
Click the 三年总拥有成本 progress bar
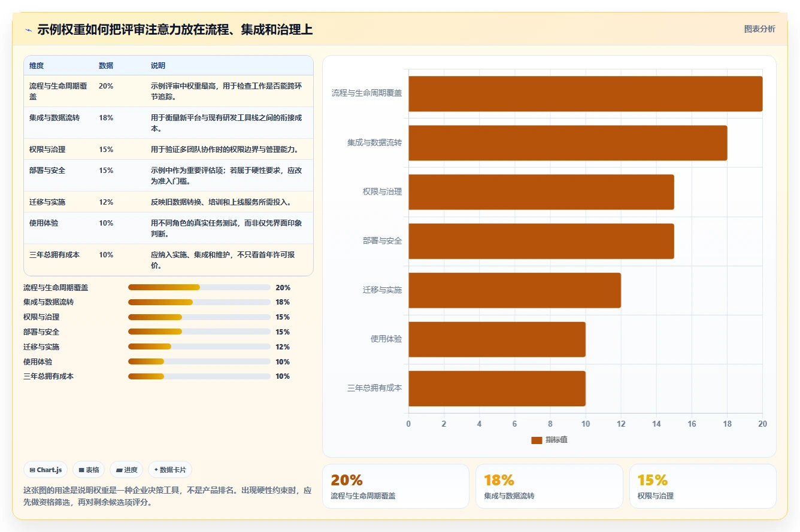199,376
